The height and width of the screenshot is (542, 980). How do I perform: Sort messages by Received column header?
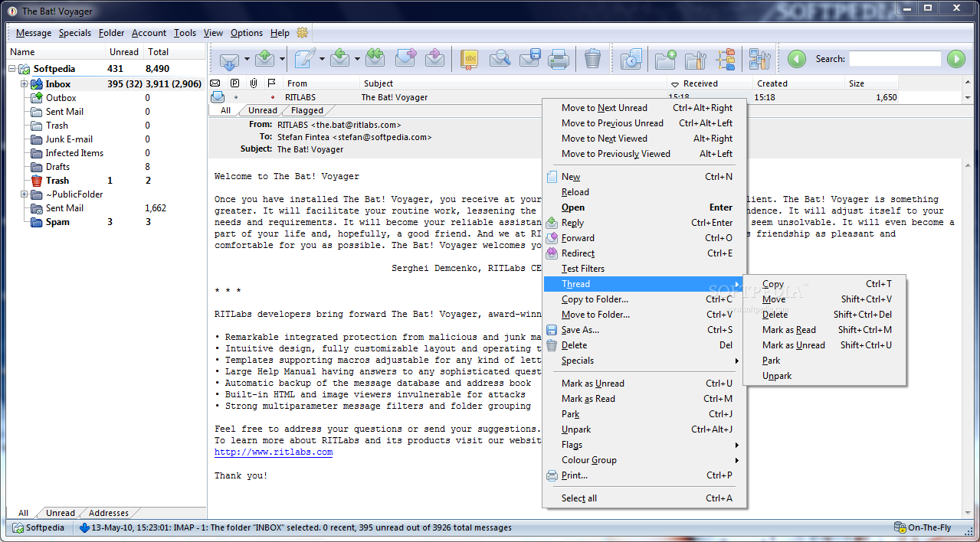click(700, 83)
